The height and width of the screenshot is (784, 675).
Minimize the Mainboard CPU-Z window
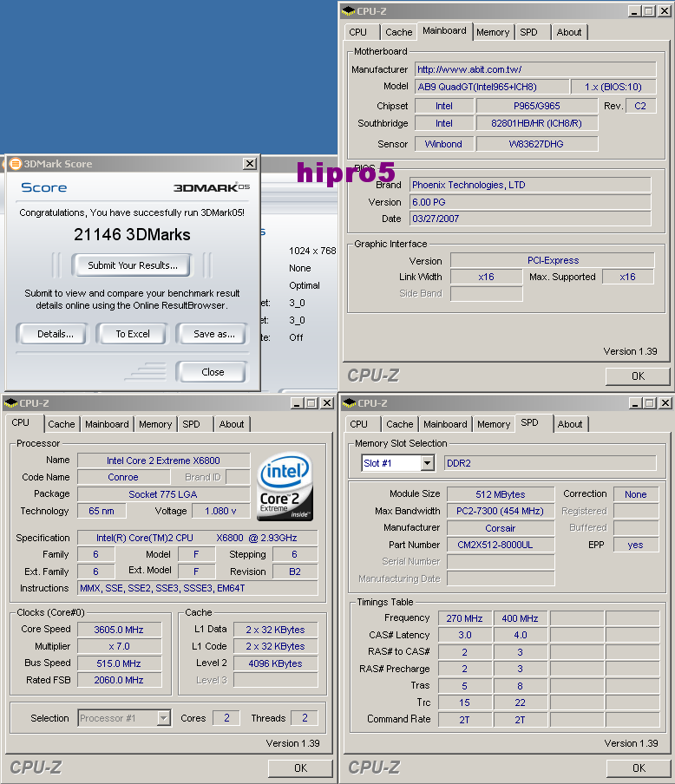tap(634, 10)
